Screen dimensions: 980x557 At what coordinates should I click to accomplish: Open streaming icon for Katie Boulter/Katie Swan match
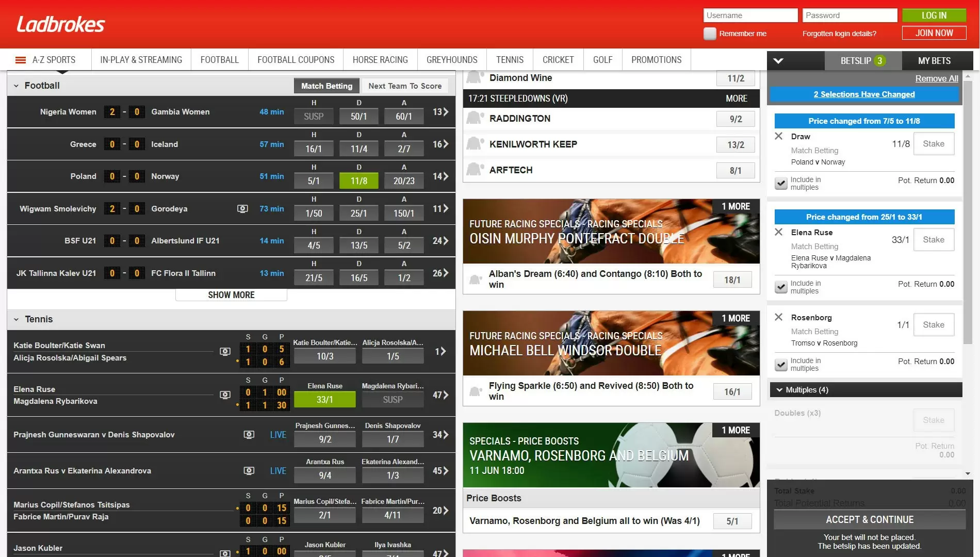point(225,351)
